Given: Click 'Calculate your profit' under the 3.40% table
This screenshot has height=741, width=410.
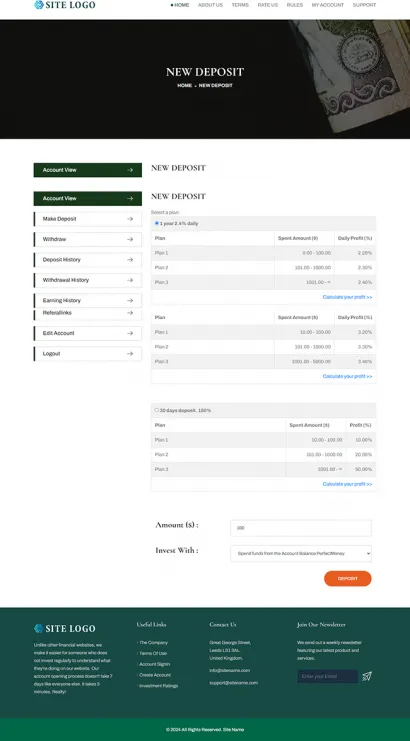Looking at the screenshot, I should (347, 376).
